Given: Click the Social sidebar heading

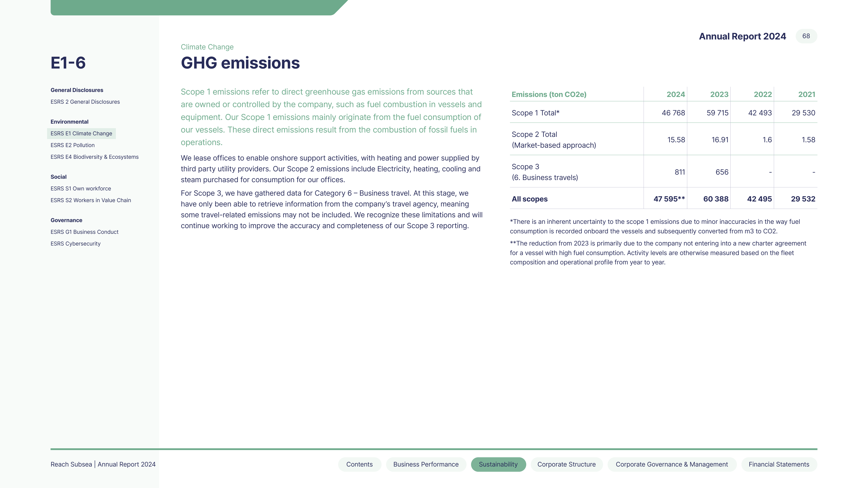Looking at the screenshot, I should [x=58, y=177].
